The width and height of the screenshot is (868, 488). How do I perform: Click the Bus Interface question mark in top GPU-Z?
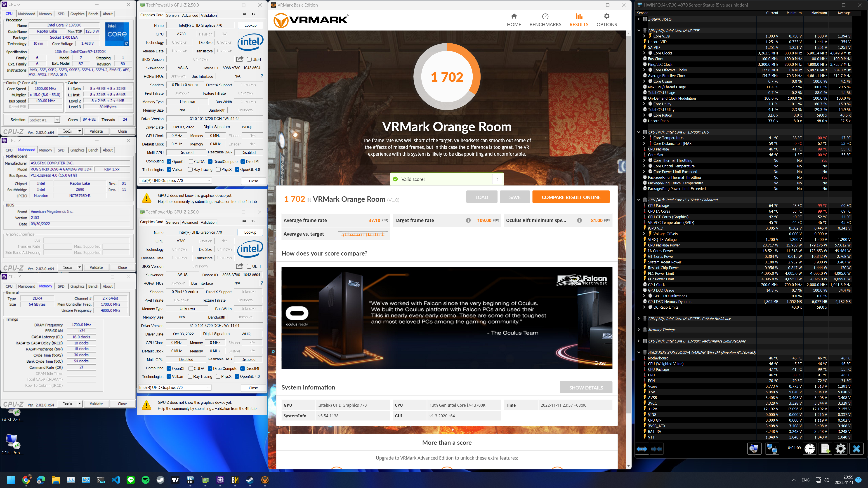pyautogui.click(x=262, y=76)
